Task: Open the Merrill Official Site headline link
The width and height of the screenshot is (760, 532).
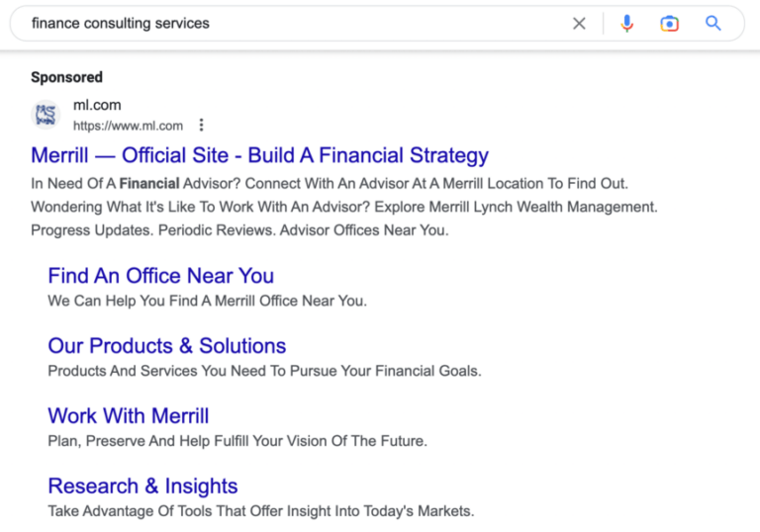Action: click(259, 155)
